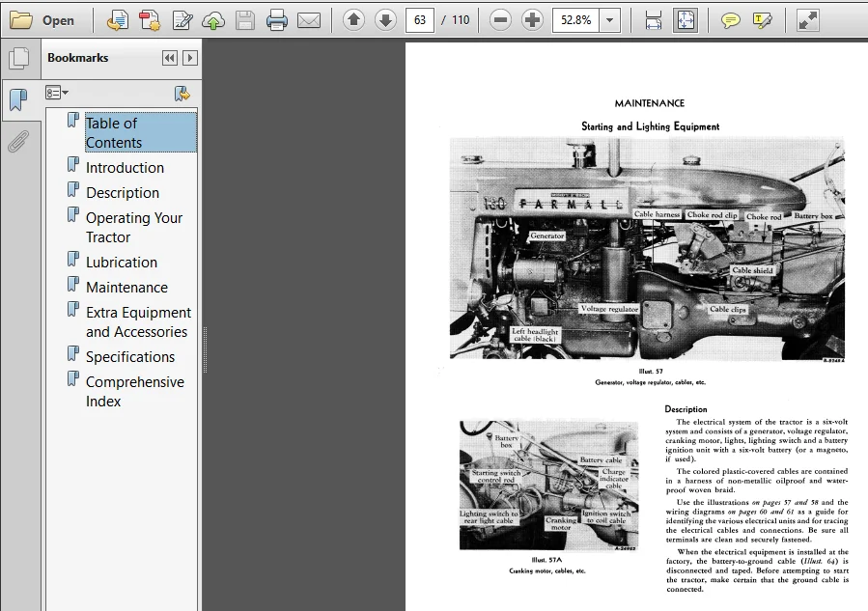Image resolution: width=868 pixels, height=611 pixels.
Task: Click the Illust. 57A cranking motor image
Action: tap(548, 486)
